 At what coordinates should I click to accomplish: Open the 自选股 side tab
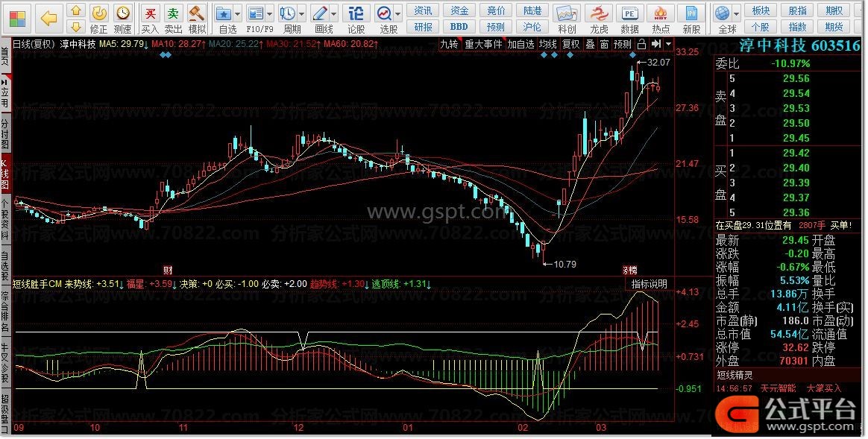[5, 266]
